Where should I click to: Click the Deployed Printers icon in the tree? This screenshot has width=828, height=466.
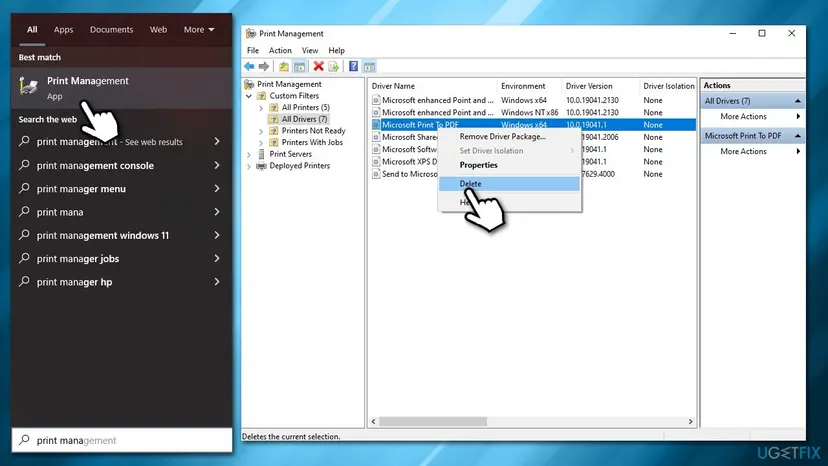(261, 166)
